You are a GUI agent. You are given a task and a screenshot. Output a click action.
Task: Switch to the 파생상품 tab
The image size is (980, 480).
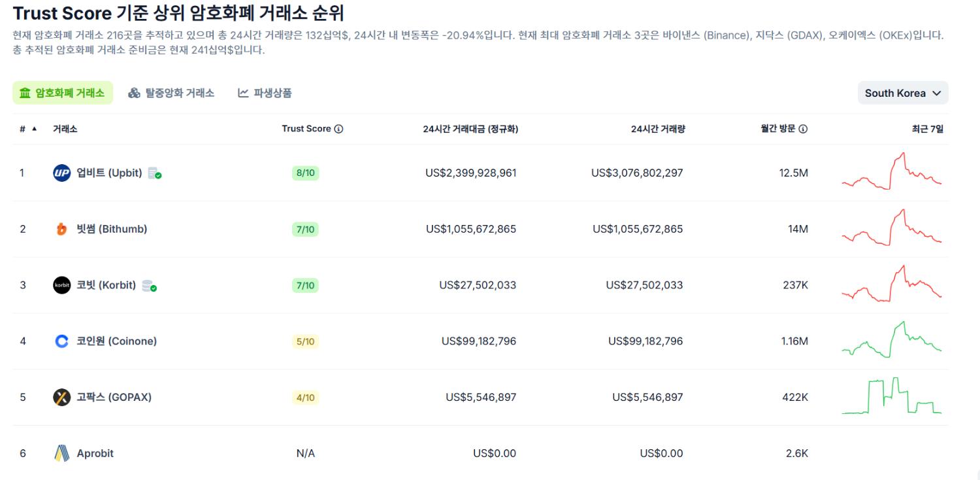point(265,93)
